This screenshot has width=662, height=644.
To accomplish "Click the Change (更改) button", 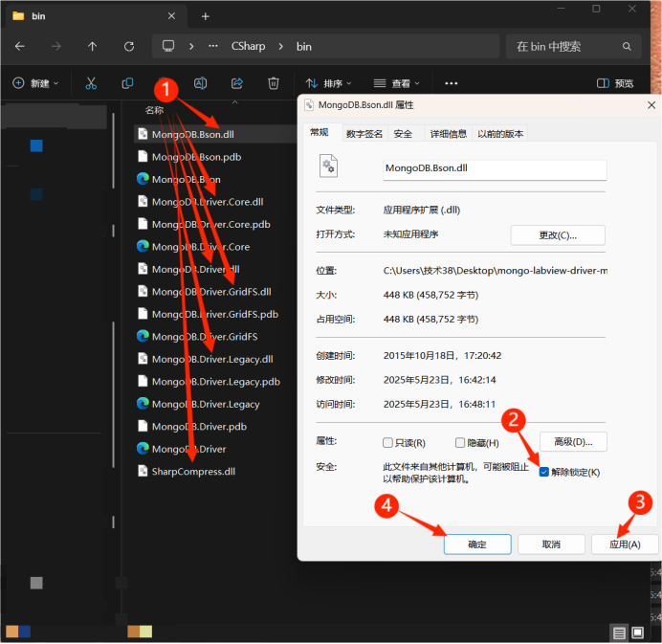I will [558, 235].
